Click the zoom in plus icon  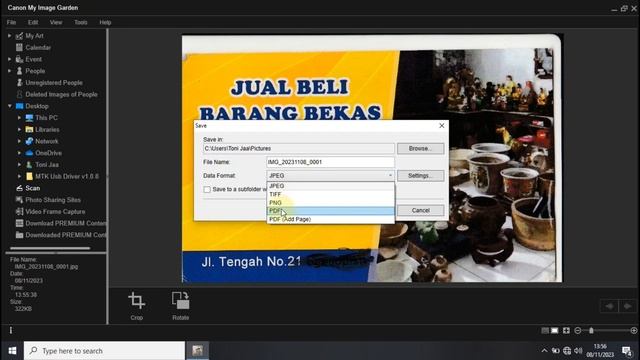point(634,331)
